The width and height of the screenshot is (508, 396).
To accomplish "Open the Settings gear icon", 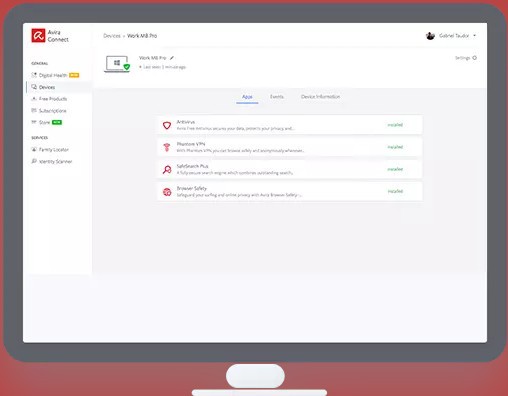I will [x=475, y=58].
